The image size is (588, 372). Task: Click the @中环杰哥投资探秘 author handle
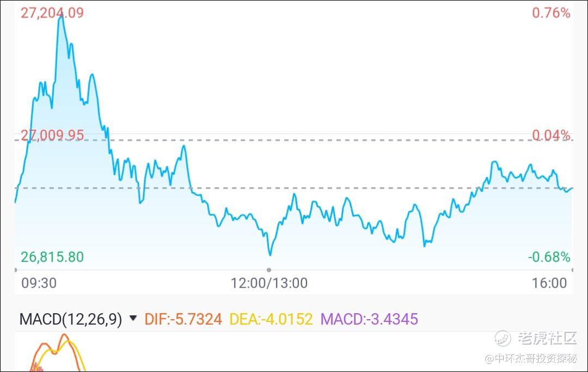pyautogui.click(x=531, y=358)
